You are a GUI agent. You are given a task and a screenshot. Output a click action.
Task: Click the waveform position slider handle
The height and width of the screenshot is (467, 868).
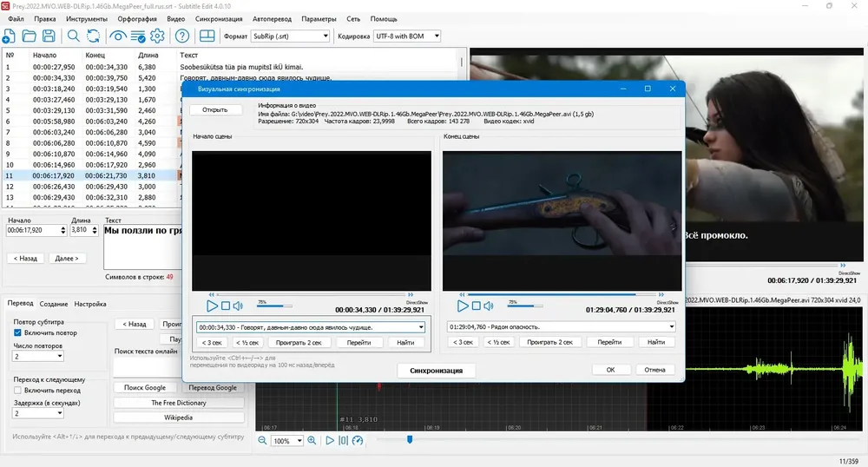tap(410, 439)
